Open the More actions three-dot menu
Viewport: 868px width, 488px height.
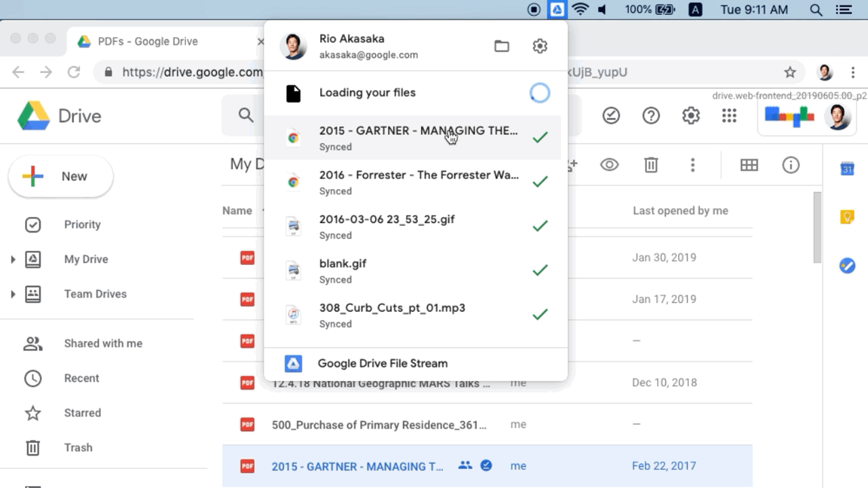pos(692,165)
